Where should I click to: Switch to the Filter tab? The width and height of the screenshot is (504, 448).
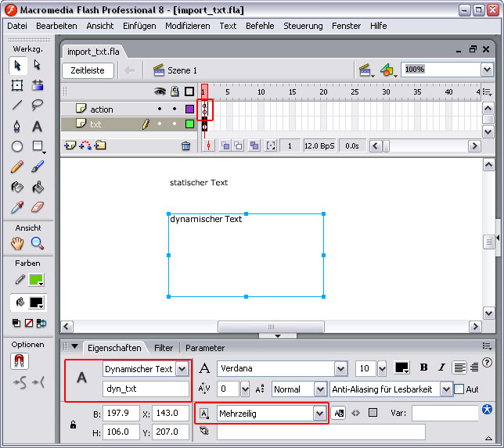164,348
